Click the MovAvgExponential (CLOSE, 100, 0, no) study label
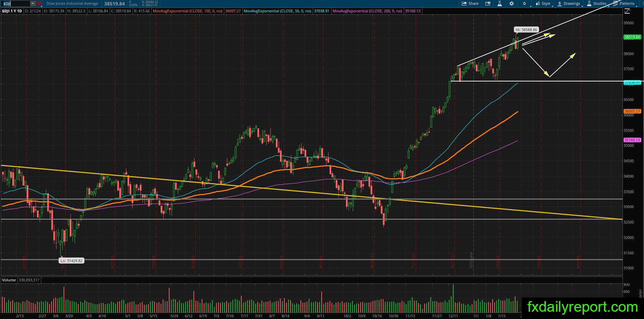 point(188,11)
